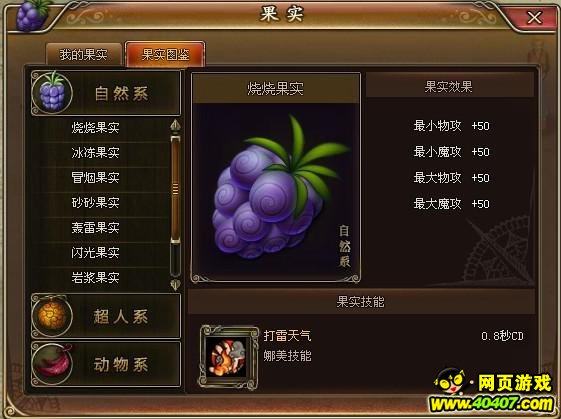Click the red fruit icon beside 动物系
The image size is (561, 419).
(x=52, y=364)
